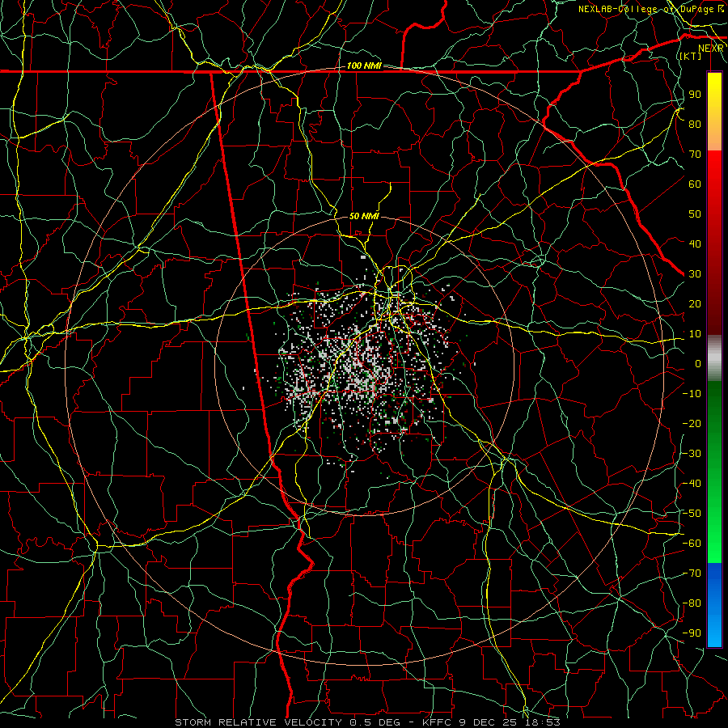Pick the bright red segment of the color bar
Screen dimensions: 728x728
click(x=714, y=170)
